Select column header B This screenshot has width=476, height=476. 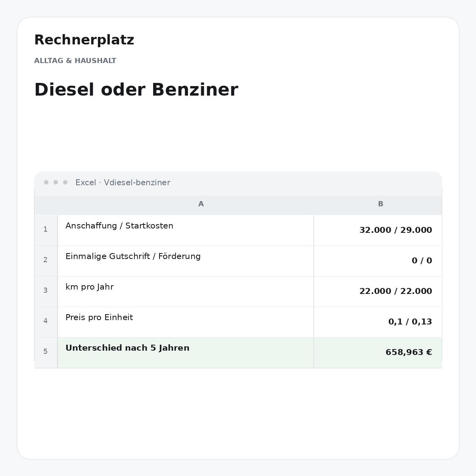380,204
